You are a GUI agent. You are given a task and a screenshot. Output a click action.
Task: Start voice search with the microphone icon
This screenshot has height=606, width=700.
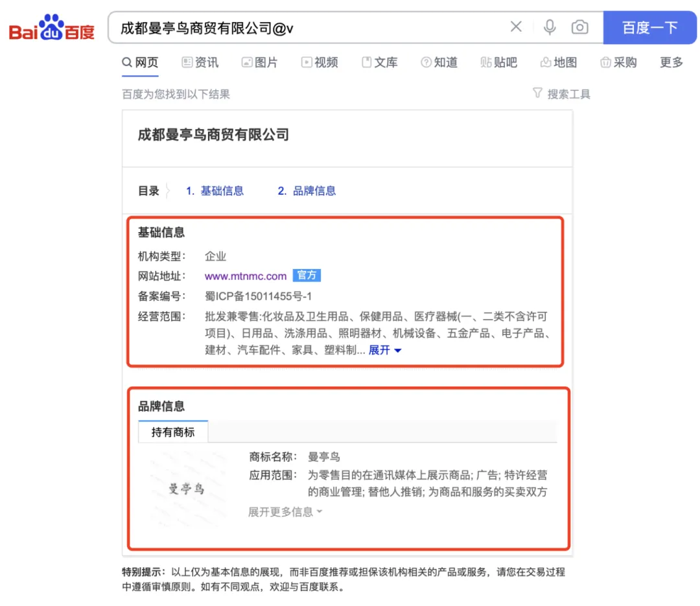pyautogui.click(x=550, y=27)
